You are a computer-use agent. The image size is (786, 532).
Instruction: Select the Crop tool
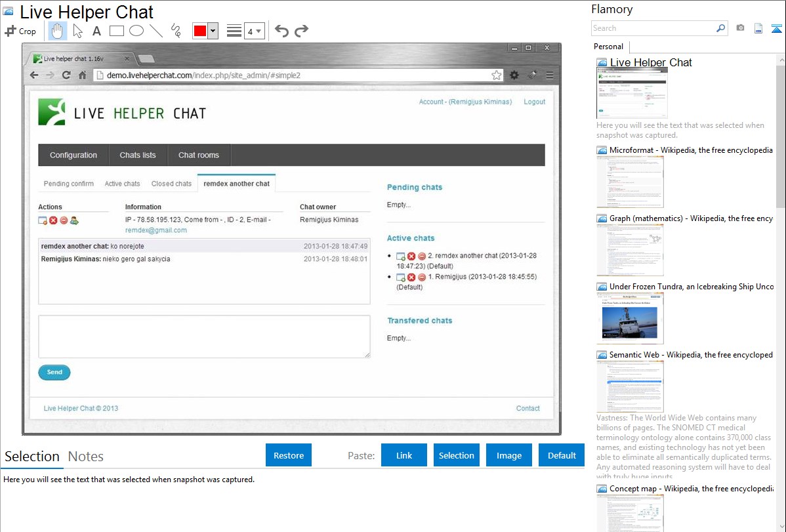pos(20,31)
